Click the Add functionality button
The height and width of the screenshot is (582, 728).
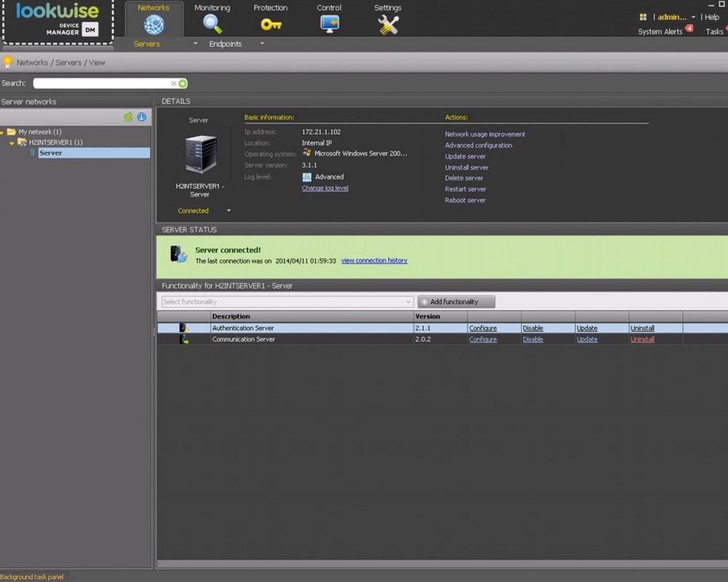pyautogui.click(x=456, y=302)
